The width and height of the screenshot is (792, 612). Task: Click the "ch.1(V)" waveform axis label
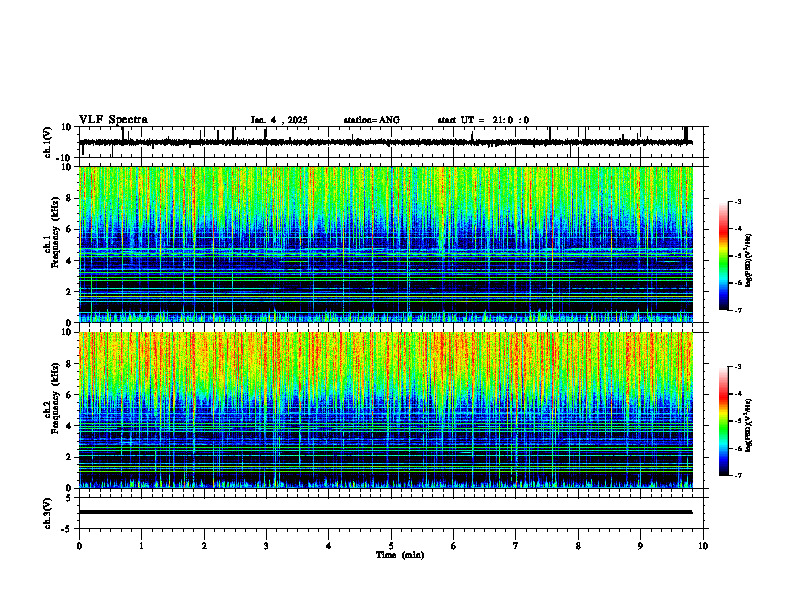48,142
